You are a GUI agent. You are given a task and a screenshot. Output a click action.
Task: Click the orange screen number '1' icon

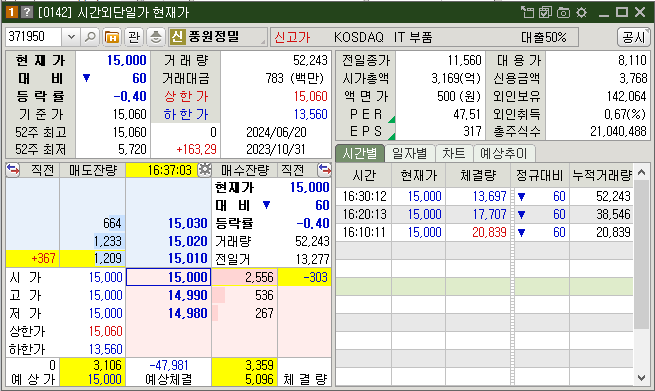point(11,12)
